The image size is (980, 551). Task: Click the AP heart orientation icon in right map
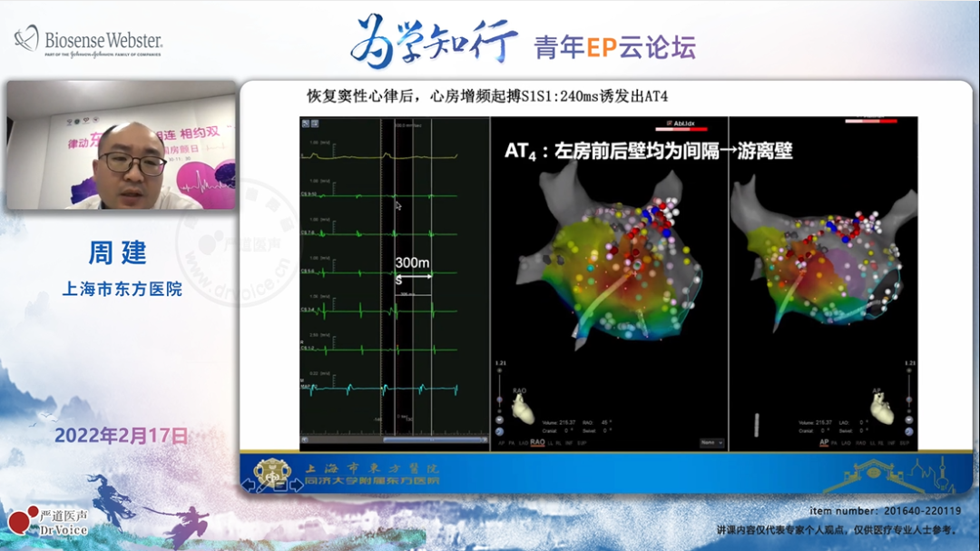coord(881,412)
